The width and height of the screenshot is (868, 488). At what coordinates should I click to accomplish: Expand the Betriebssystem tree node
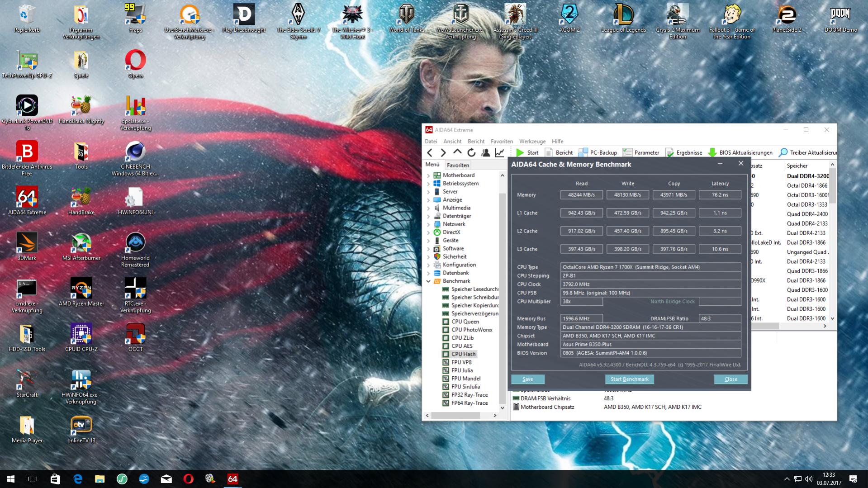tap(428, 184)
